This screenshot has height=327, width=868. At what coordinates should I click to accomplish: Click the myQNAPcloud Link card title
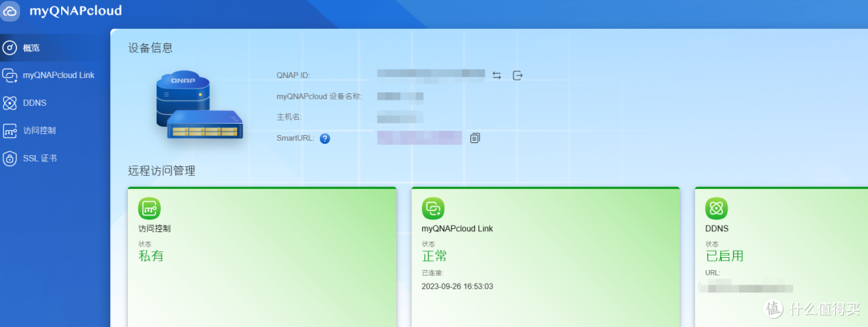tap(457, 228)
